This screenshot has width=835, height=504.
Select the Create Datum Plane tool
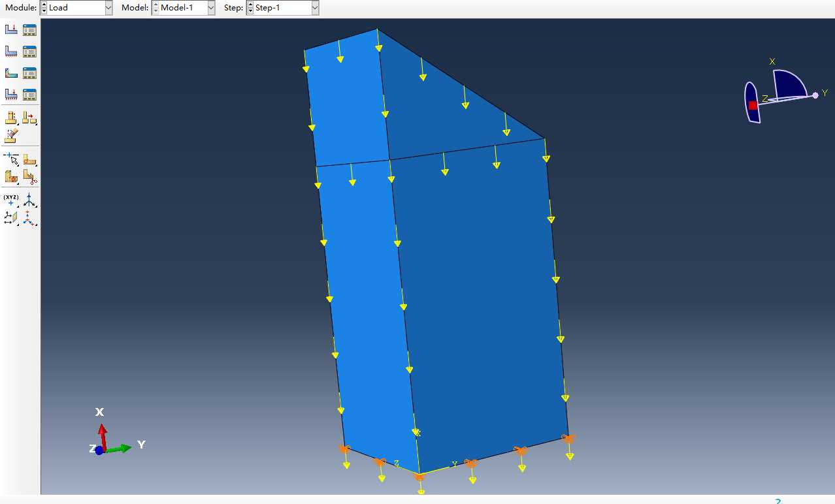click(x=11, y=217)
